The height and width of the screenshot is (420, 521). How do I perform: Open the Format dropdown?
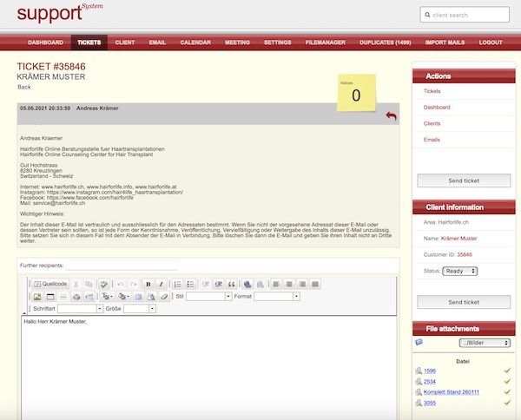tap(277, 297)
